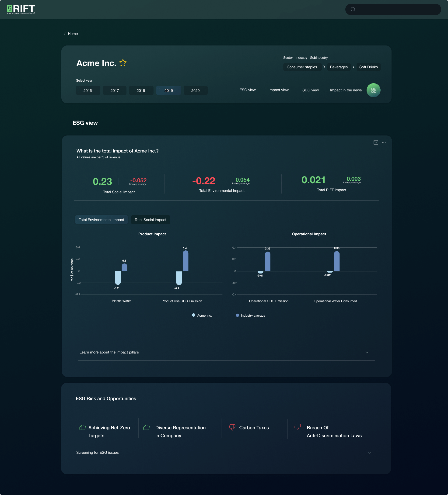The image size is (448, 495).
Task: Open Achieving Net-Zero Targets opportunity
Action: 109,431
